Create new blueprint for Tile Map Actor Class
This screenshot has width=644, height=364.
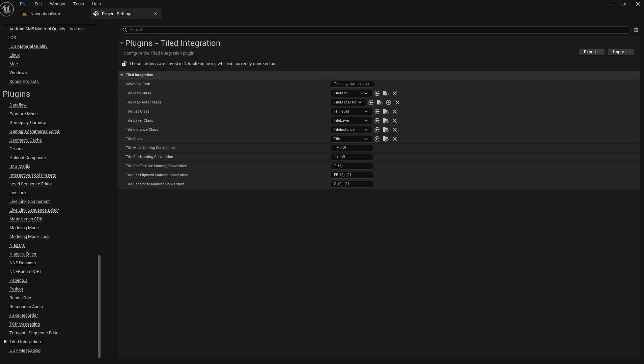(x=389, y=102)
